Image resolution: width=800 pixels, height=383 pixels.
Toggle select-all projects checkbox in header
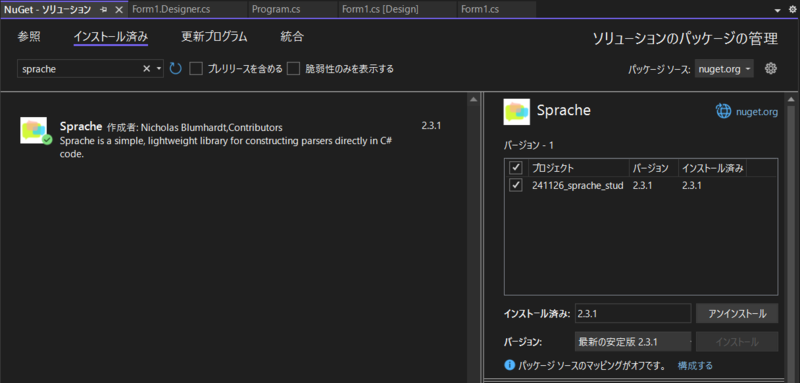click(516, 167)
